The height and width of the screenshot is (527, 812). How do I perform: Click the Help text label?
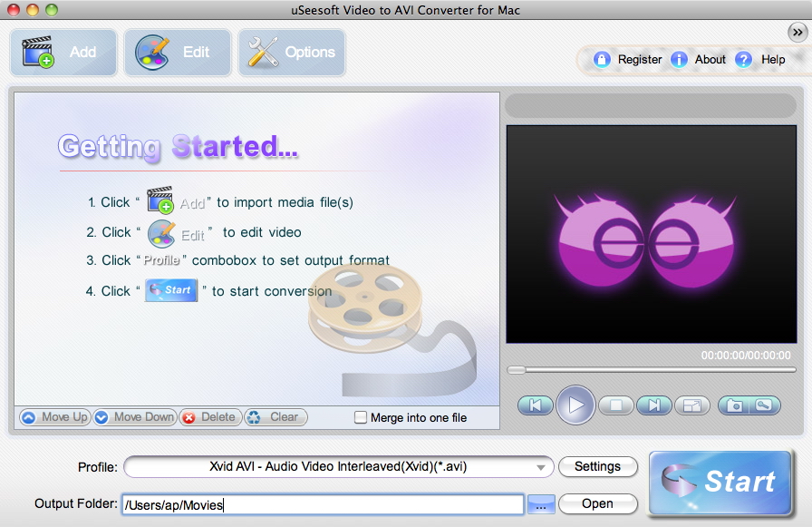click(773, 60)
